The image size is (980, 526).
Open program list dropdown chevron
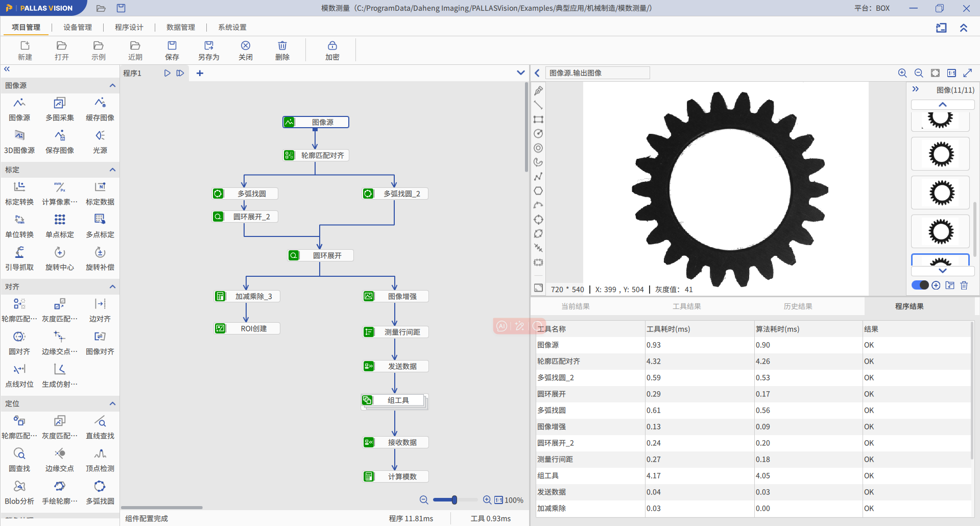coord(520,73)
